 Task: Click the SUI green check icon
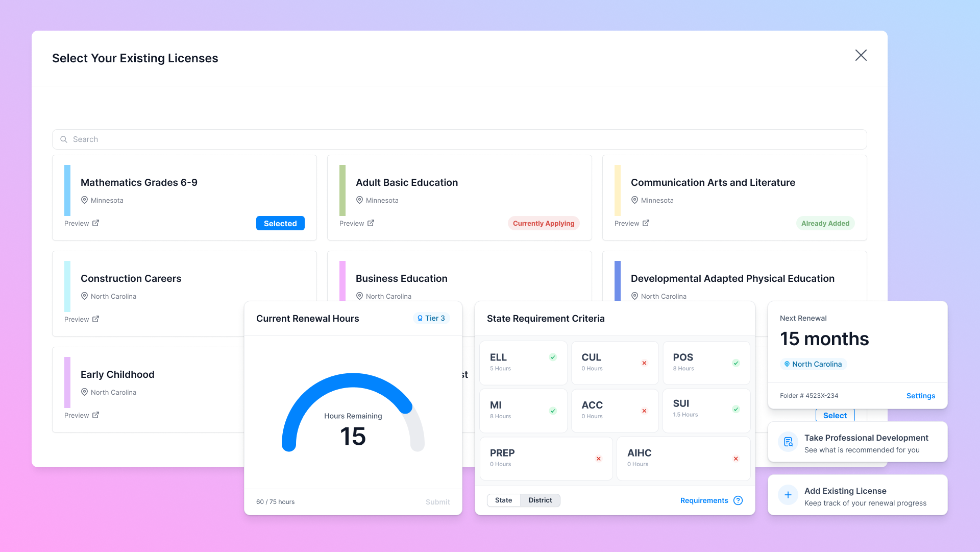736,409
